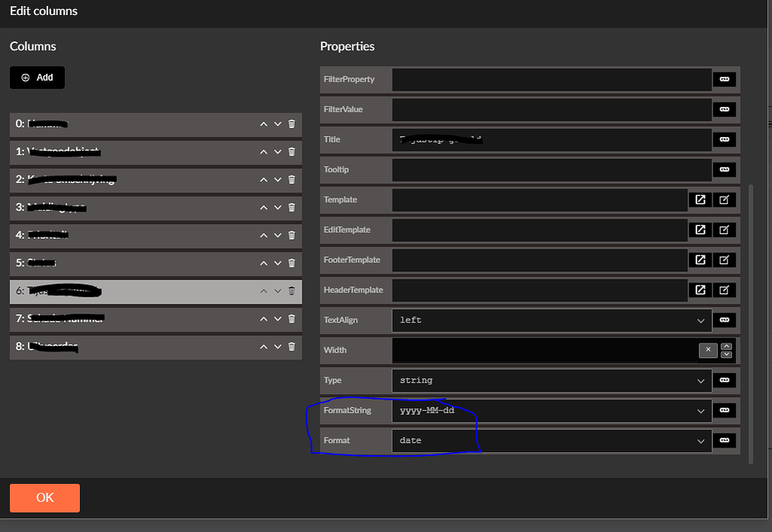
Task: Move column 5 up
Action: coord(264,263)
